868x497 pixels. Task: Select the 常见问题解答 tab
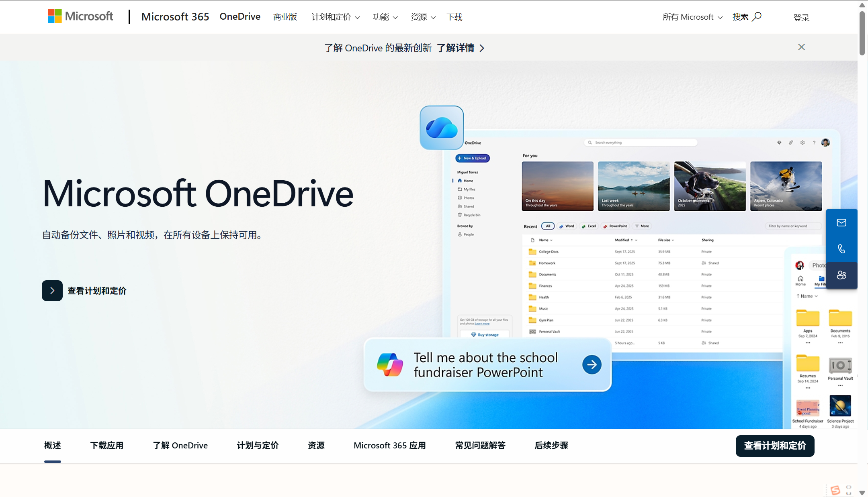click(480, 445)
